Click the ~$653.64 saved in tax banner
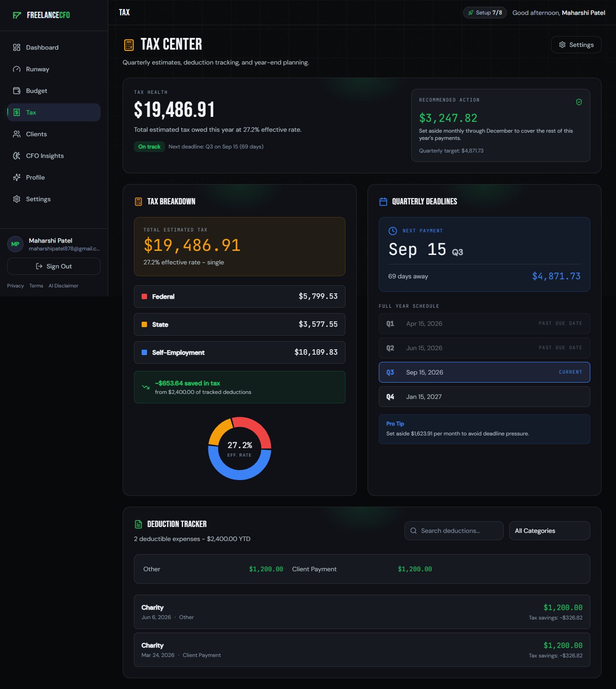 point(239,387)
